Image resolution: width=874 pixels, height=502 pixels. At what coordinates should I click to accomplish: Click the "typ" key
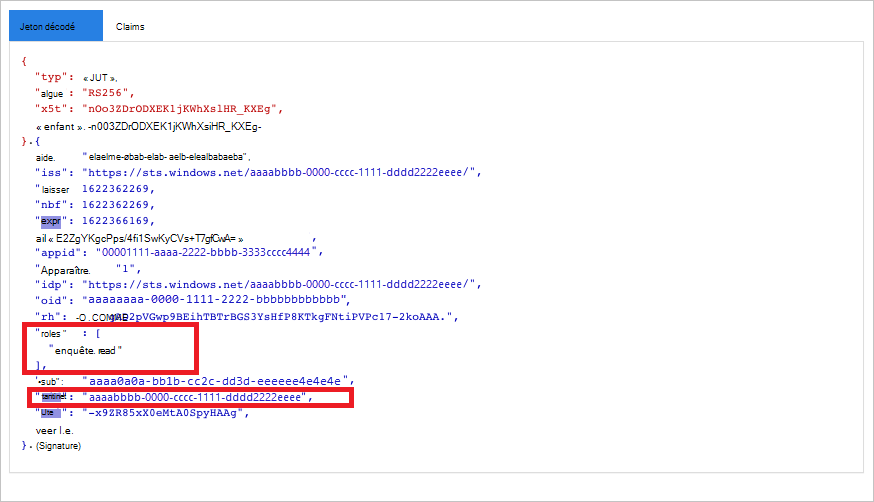51,77
